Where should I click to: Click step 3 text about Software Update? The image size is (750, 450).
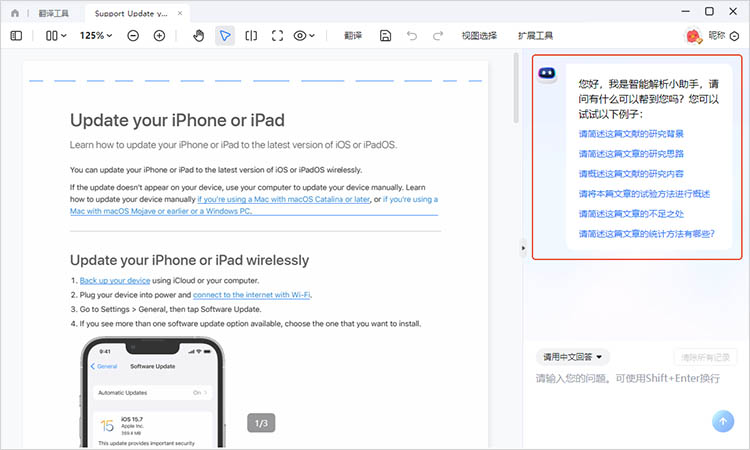click(170, 309)
